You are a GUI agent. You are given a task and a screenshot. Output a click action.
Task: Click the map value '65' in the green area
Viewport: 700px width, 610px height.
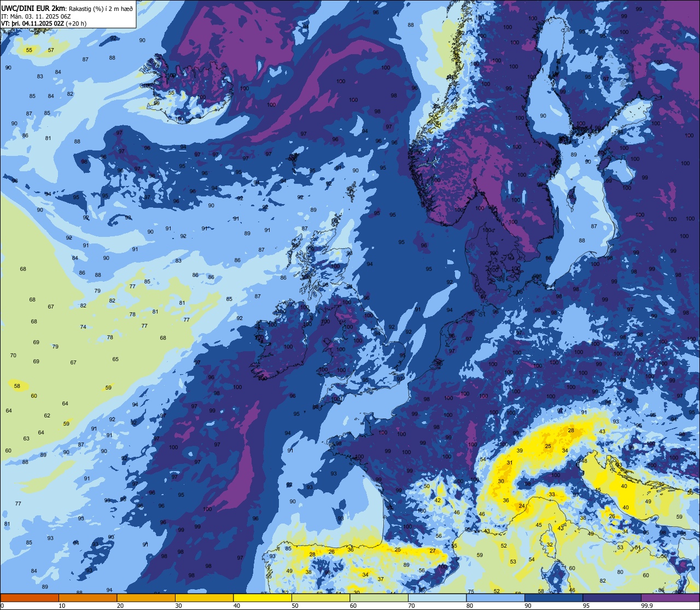point(115,359)
